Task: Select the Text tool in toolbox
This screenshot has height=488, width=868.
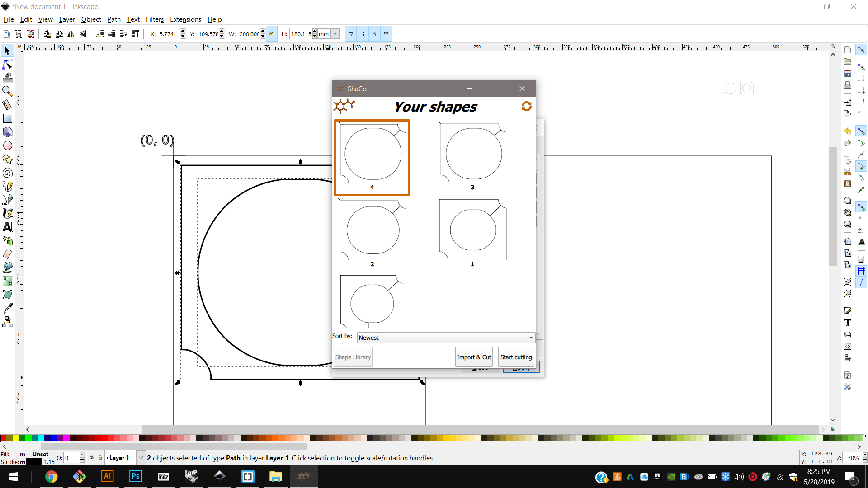Action: pos(7,227)
